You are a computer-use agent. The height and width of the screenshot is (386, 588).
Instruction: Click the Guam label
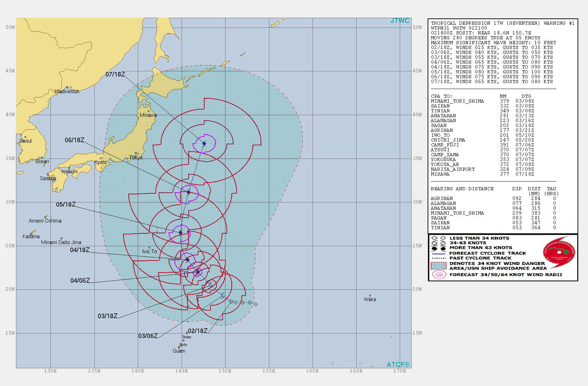[x=179, y=351]
